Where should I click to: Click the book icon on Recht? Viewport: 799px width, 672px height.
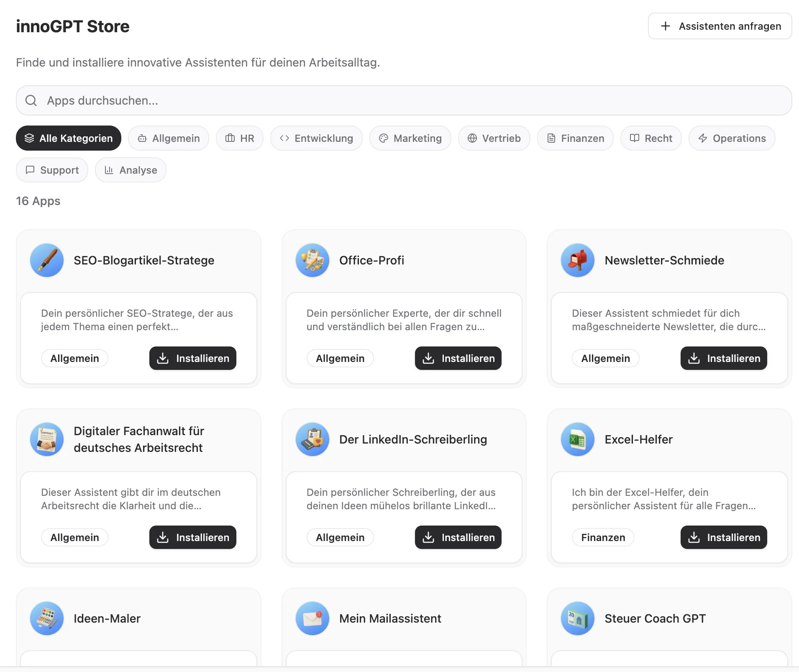tap(635, 138)
